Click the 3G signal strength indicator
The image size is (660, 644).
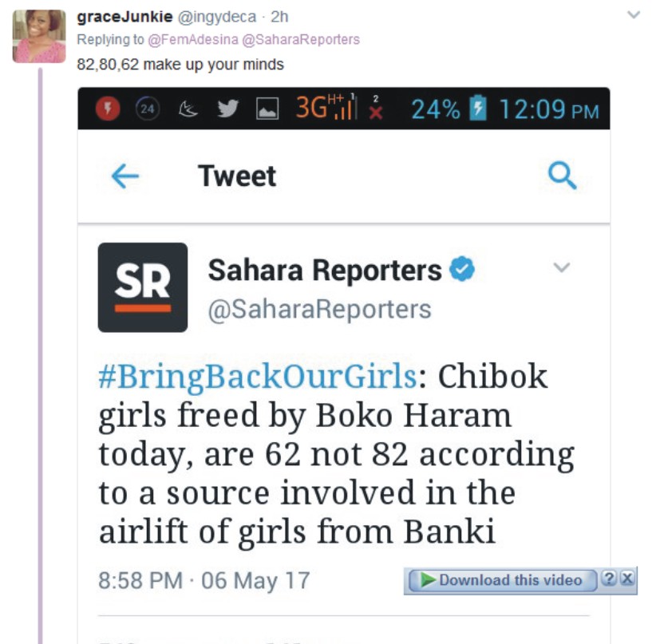pos(325,108)
